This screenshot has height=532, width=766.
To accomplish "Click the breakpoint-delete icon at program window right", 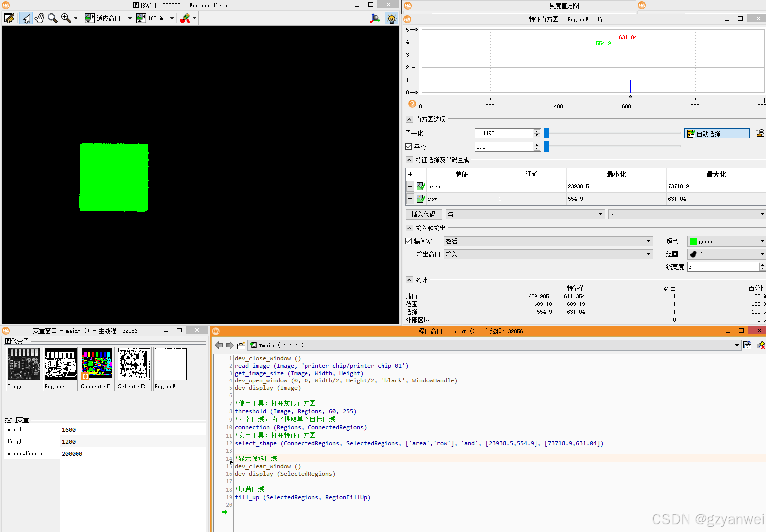I will 760,345.
